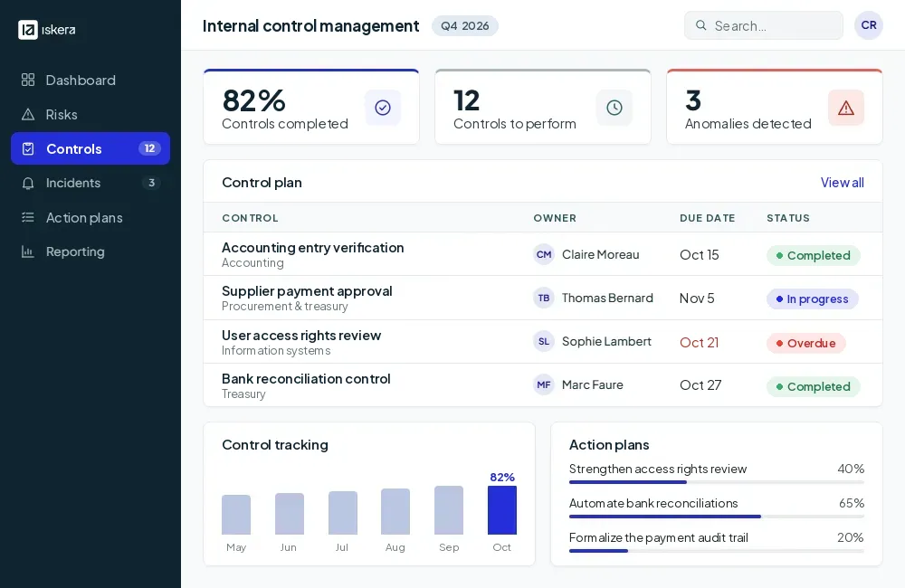Viewport: 905px width, 588px height.
Task: Click the Automate bank reconciliations label
Action: pos(653,503)
